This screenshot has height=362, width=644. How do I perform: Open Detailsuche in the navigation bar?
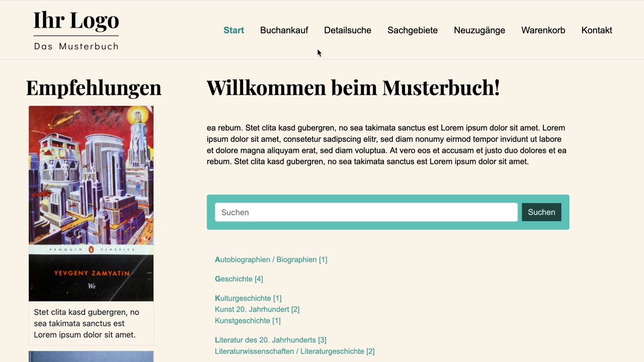[x=347, y=30]
